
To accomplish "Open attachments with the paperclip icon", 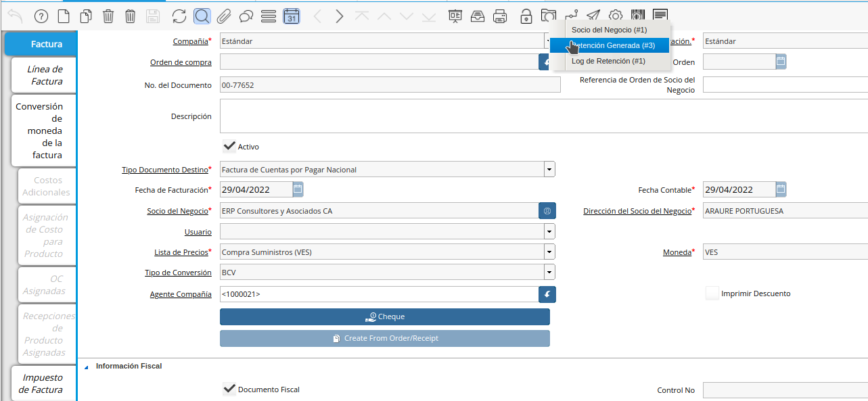I will [x=224, y=16].
